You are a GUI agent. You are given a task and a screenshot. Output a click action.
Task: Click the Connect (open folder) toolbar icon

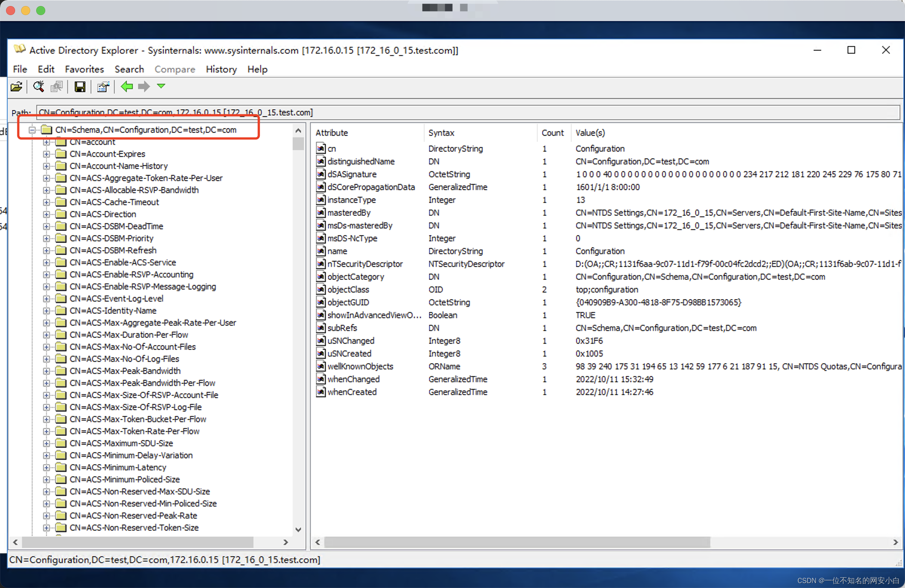pyautogui.click(x=16, y=87)
